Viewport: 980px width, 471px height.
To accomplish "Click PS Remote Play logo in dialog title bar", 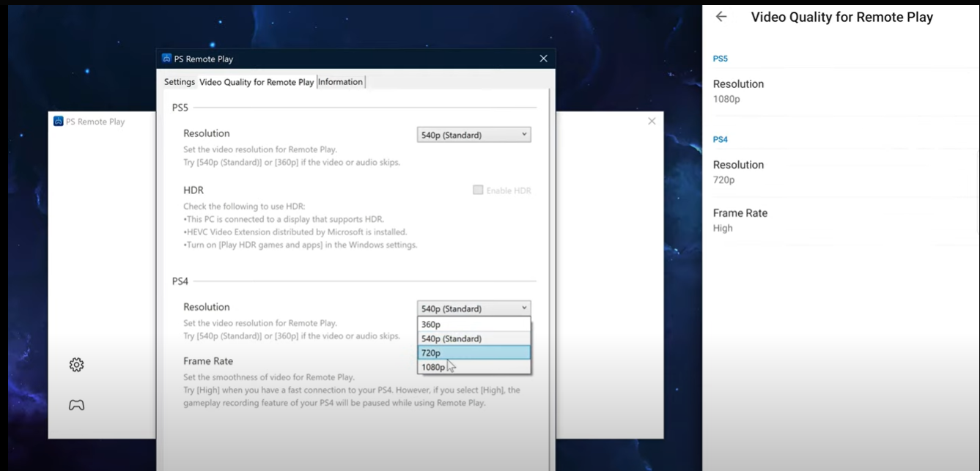I will [167, 59].
